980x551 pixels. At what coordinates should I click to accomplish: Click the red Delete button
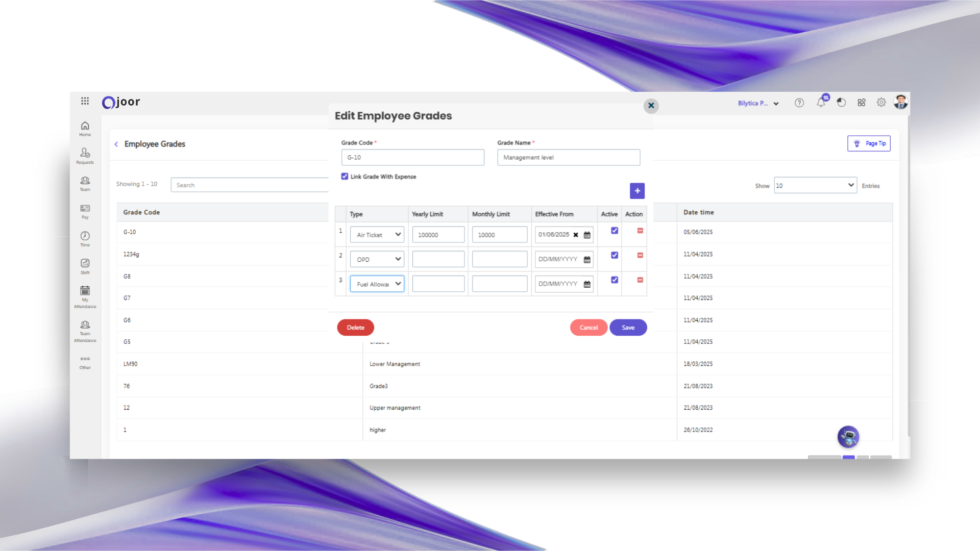[355, 328]
